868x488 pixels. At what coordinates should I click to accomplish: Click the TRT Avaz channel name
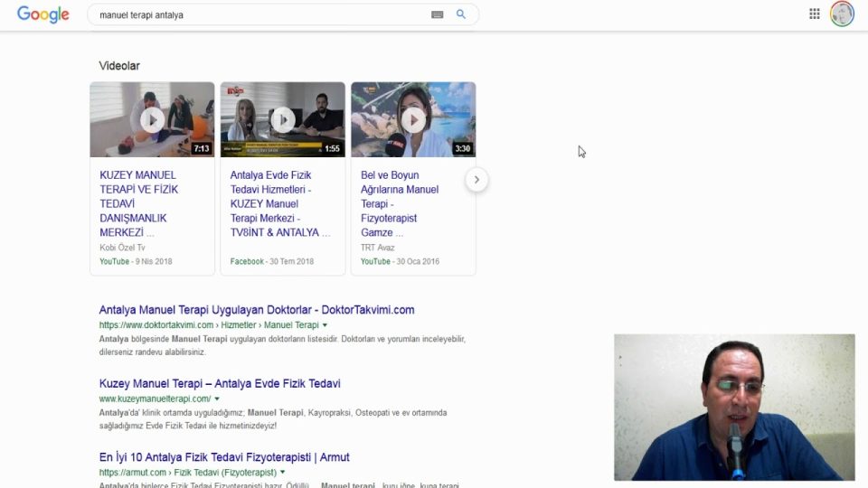click(378, 248)
